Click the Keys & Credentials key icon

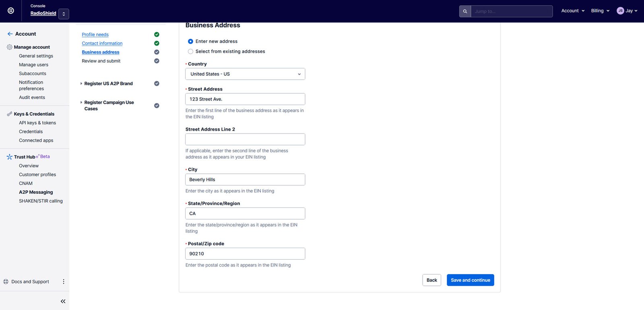(x=9, y=114)
